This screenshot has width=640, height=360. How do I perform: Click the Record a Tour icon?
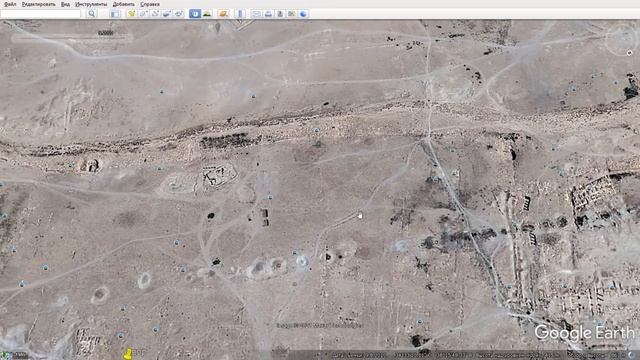[x=179, y=14]
